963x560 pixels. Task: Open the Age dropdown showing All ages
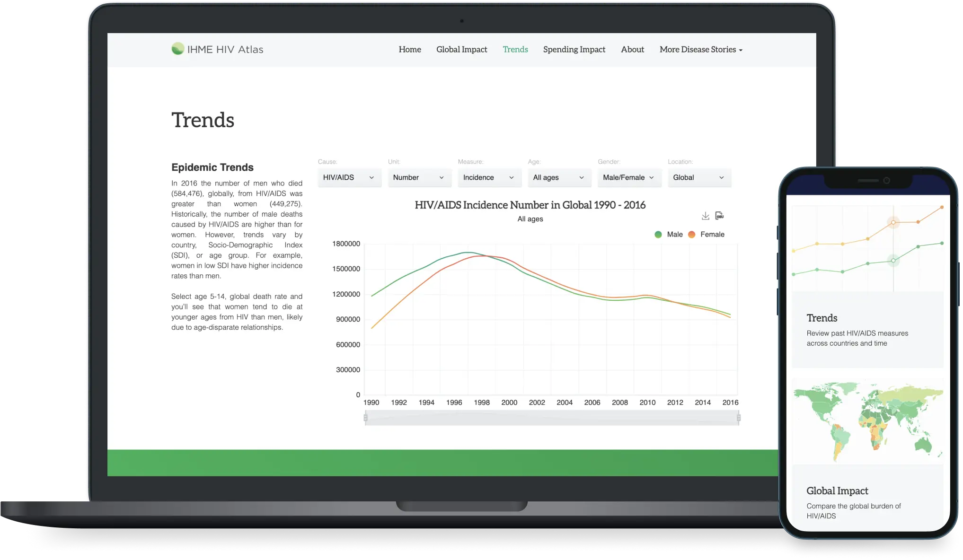[559, 177]
